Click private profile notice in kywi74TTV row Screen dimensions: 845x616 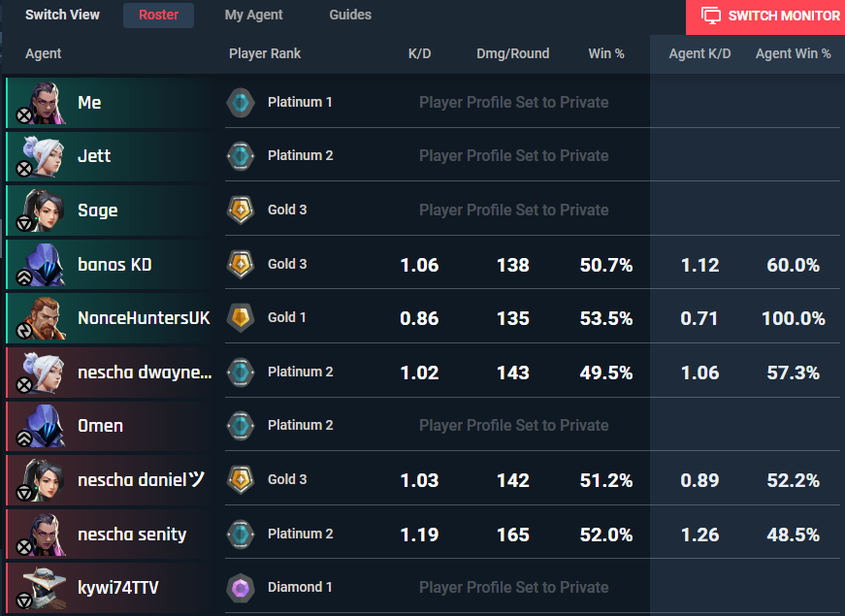pos(513,588)
